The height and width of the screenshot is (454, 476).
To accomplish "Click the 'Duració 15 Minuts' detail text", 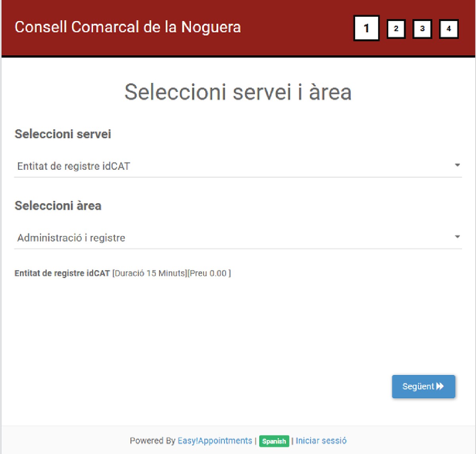I will 150,273.
